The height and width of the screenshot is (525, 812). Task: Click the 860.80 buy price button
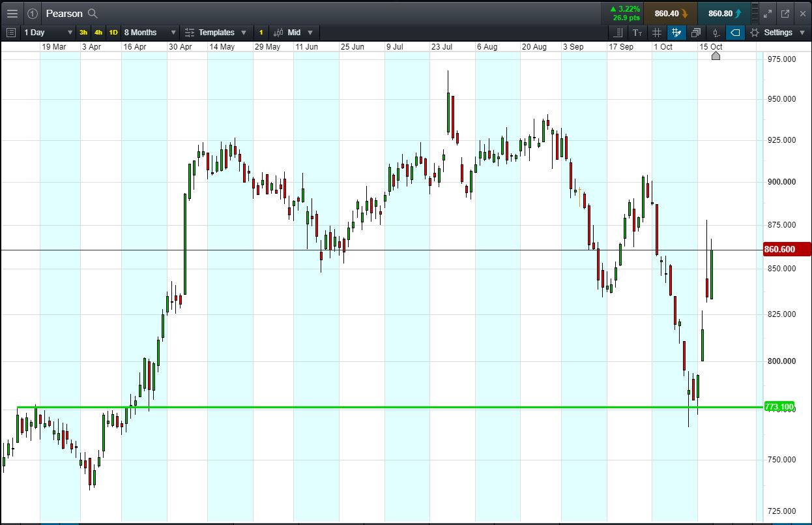pyautogui.click(x=724, y=13)
